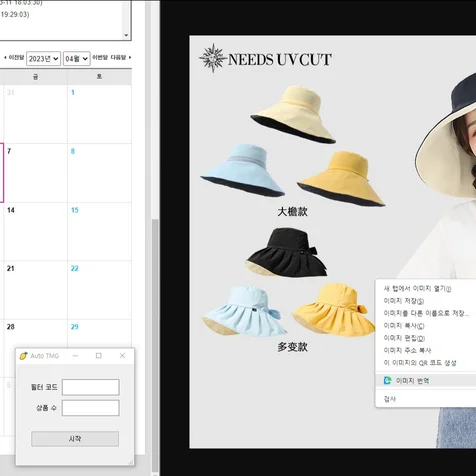Open the 04월 month dropdown
The height and width of the screenshot is (476, 476).
coord(76,59)
